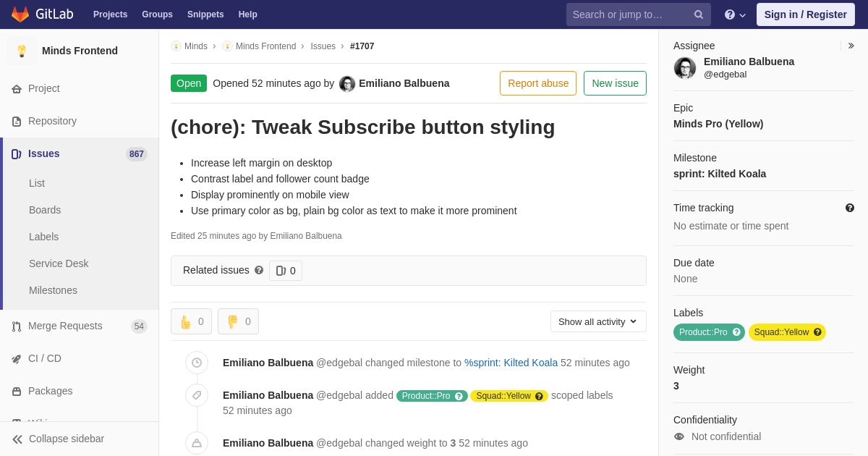The image size is (868, 456).
Task: Click the GitLab fox logo
Action: (20, 14)
